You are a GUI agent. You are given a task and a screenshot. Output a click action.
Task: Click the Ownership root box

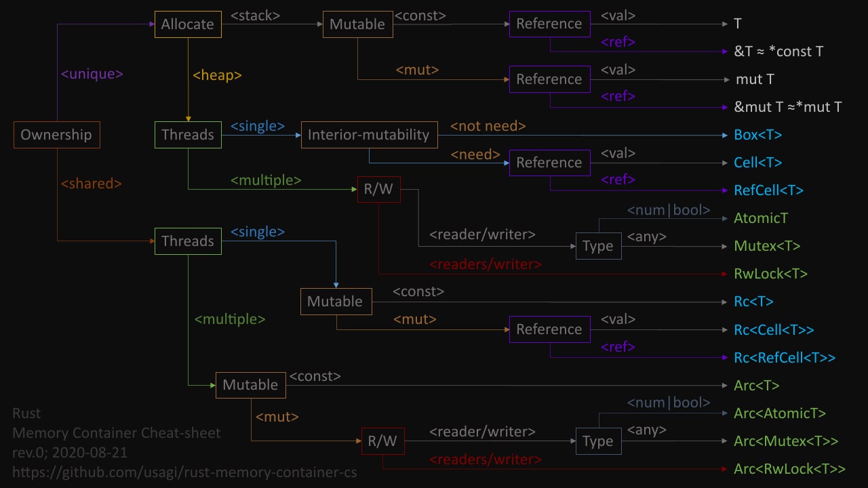56,134
